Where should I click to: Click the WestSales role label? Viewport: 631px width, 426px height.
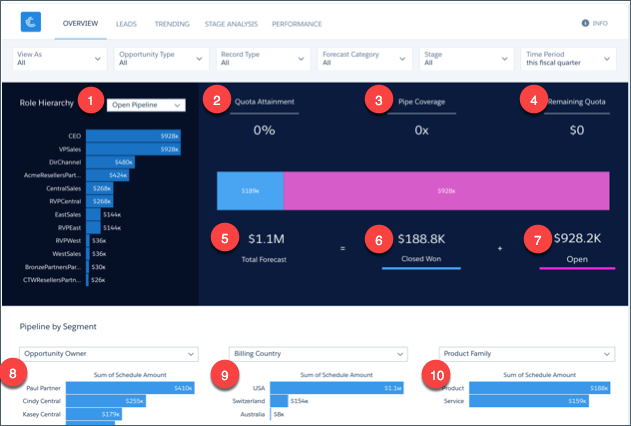click(x=66, y=254)
